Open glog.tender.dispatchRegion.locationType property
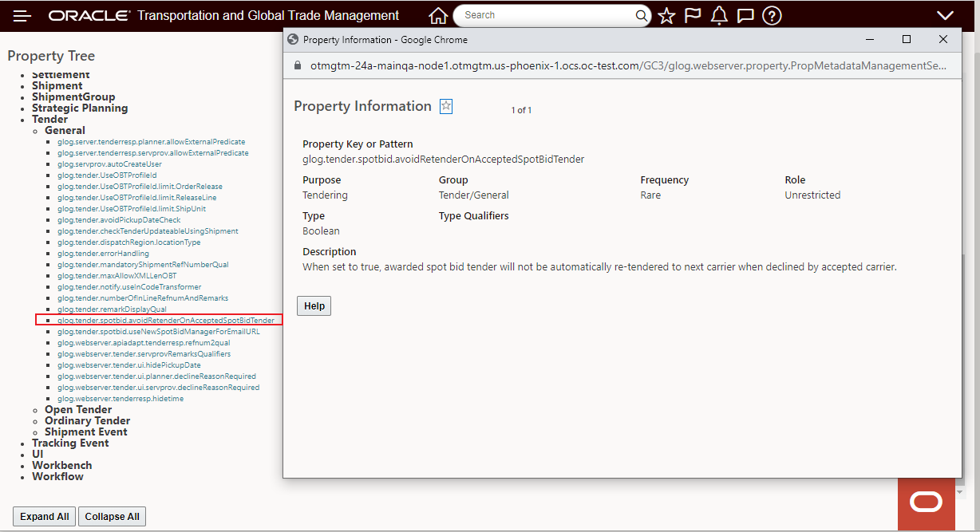 pyautogui.click(x=128, y=242)
